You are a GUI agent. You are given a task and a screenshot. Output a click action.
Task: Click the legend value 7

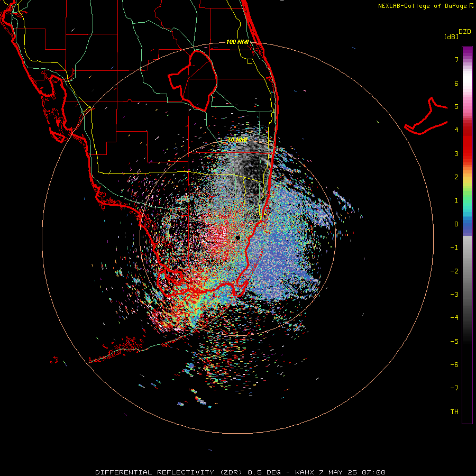(x=456, y=59)
